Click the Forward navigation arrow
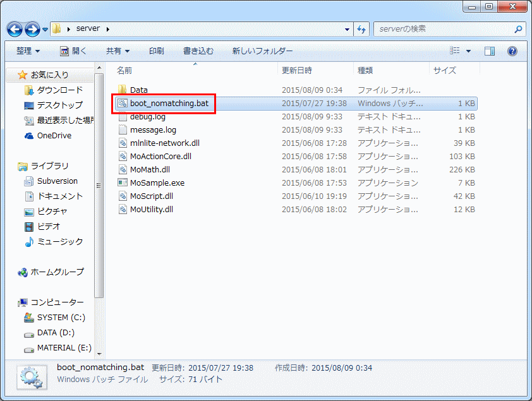 [x=33, y=30]
